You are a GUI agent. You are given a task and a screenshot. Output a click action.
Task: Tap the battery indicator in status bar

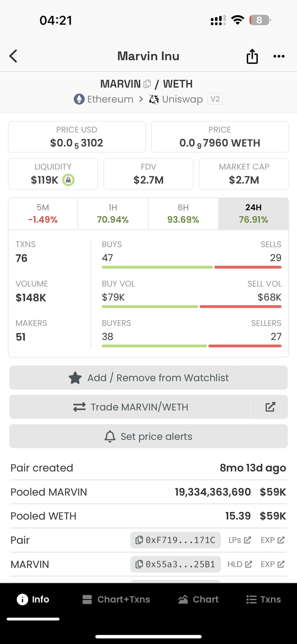[x=260, y=20]
